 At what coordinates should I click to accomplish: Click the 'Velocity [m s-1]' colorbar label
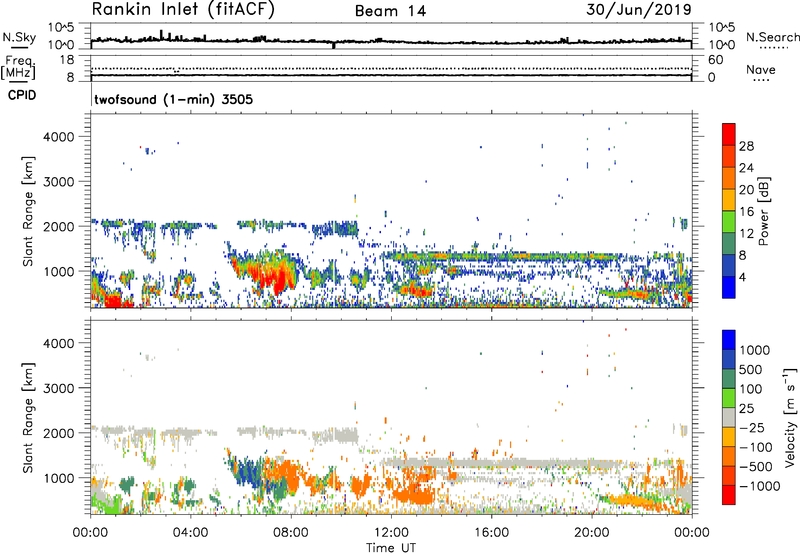790,417
